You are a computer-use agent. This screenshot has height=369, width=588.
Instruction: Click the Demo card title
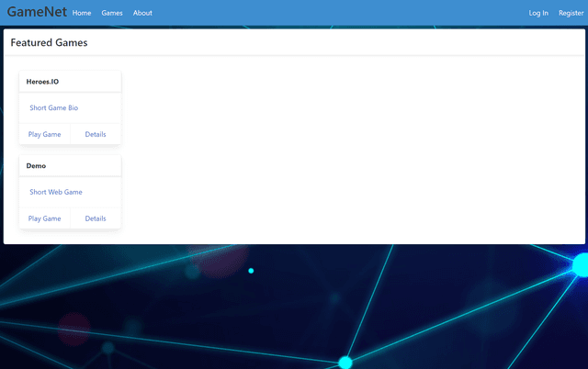tap(36, 165)
